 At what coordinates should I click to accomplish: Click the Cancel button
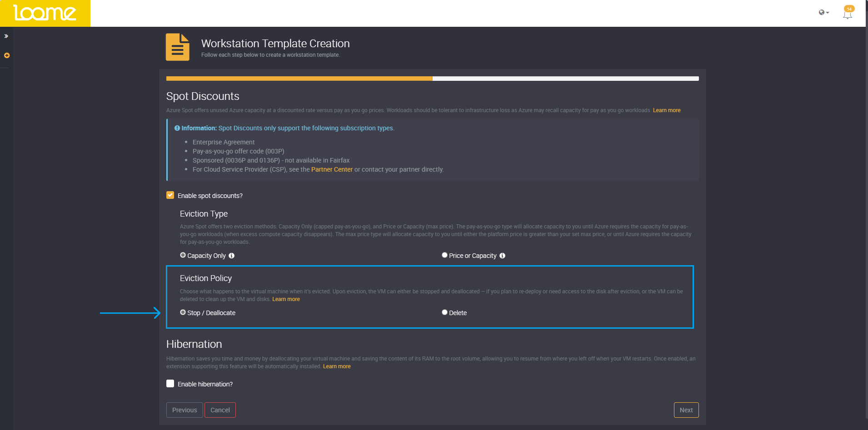click(220, 410)
